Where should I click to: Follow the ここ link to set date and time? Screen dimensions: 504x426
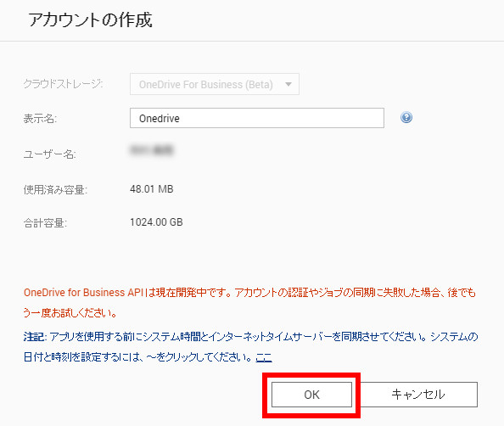point(264,357)
